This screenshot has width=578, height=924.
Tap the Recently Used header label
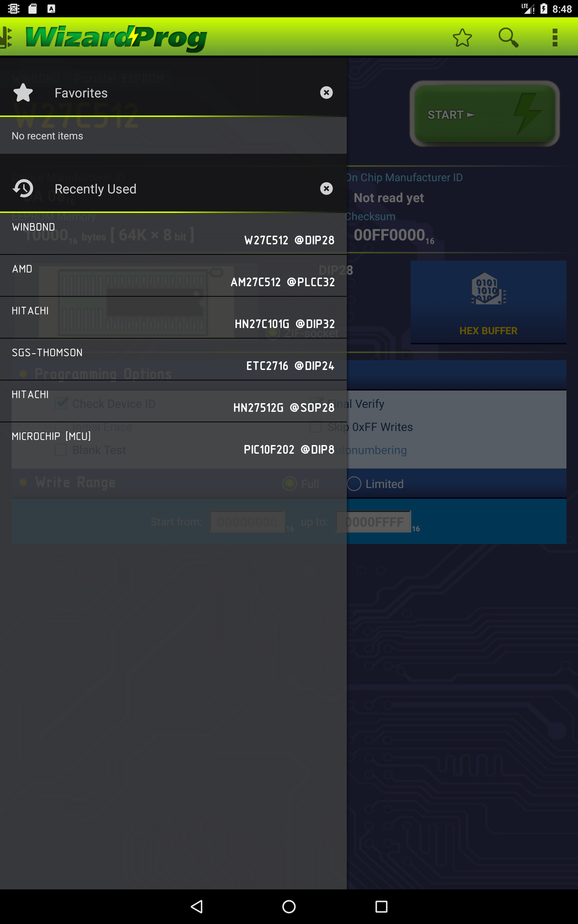[x=96, y=189]
